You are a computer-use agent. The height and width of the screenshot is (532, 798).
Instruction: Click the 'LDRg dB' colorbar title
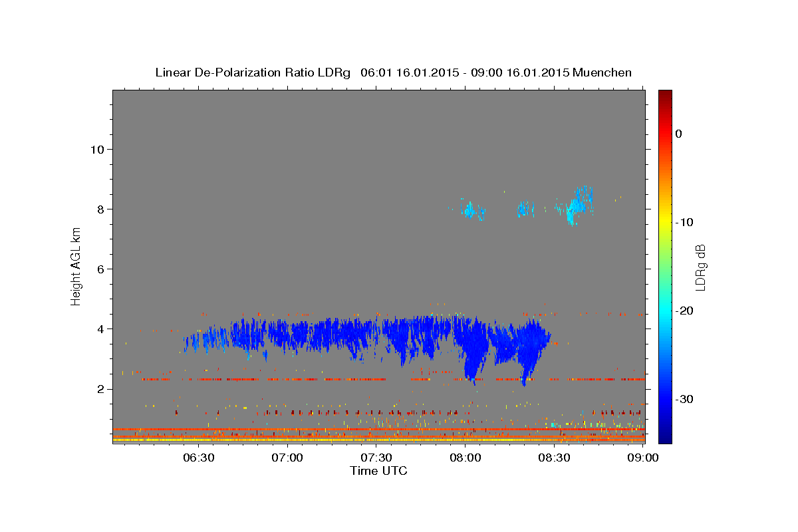point(700,267)
